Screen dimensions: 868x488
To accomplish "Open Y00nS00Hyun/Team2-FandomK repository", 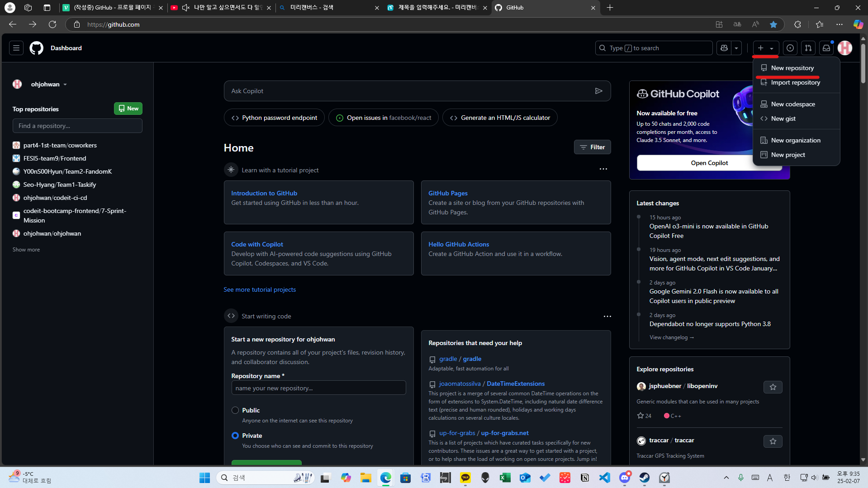I will [67, 171].
